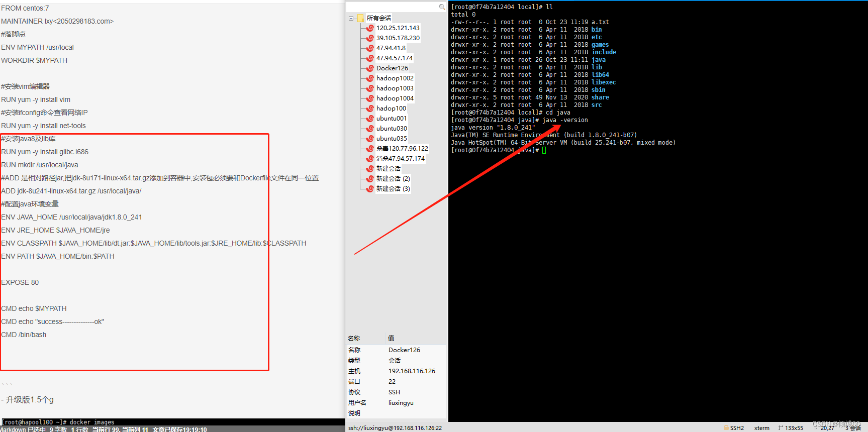
Task: Click the 'CMD /bin/bash' line in editor
Action: coord(24,335)
